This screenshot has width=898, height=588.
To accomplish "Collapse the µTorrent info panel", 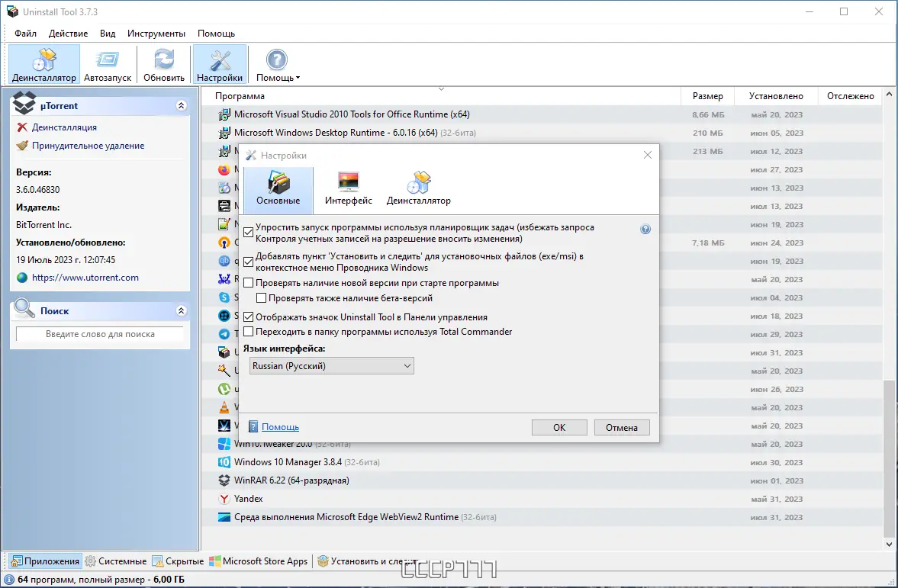I will [181, 105].
